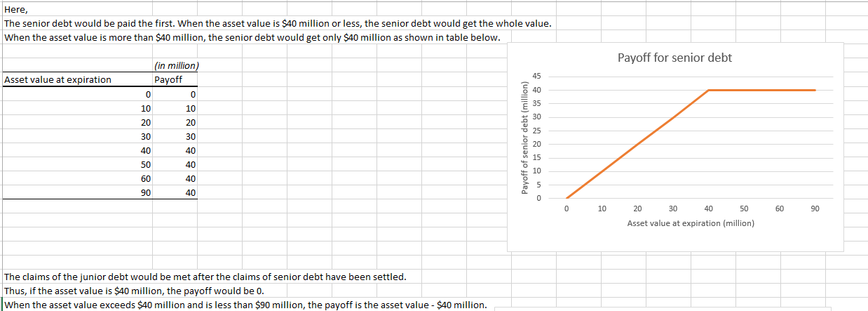The image size is (868, 311).
Task: Select the cell containing "Here,"
Action: [14, 10]
